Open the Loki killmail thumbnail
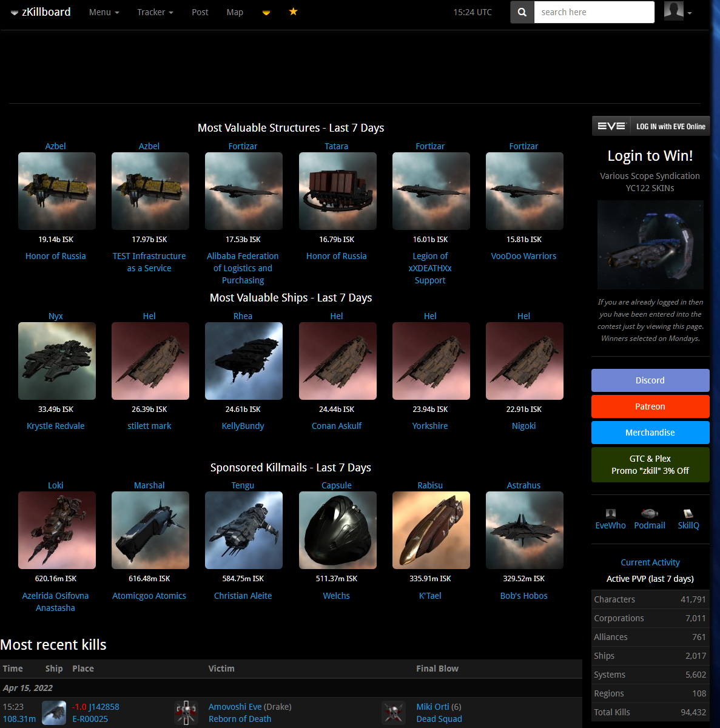720x728 pixels. point(57,530)
